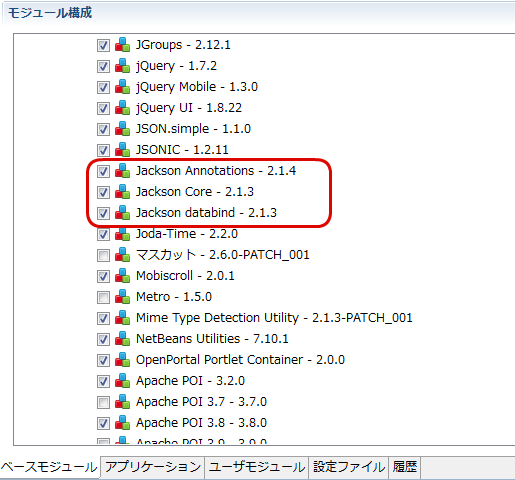Switch to the 設定ファイル tab

point(349,467)
